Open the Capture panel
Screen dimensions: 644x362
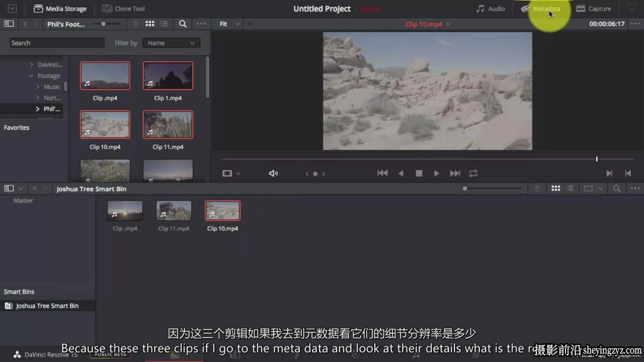(x=593, y=9)
